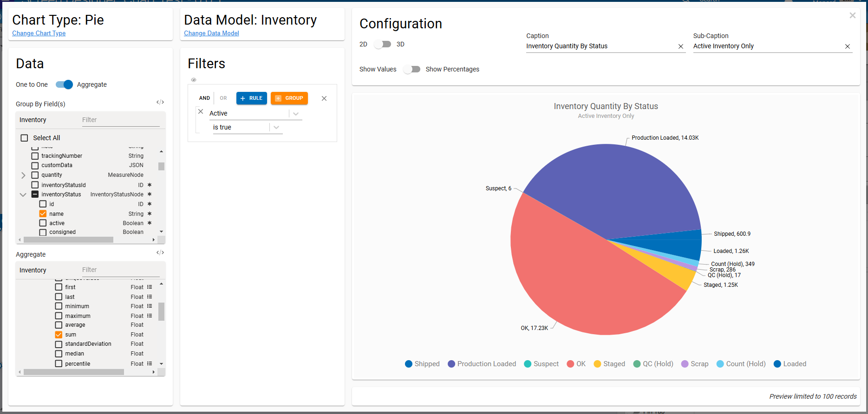868x414 pixels.
Task: Switch One to One / Aggregate toggle
Action: (64, 84)
